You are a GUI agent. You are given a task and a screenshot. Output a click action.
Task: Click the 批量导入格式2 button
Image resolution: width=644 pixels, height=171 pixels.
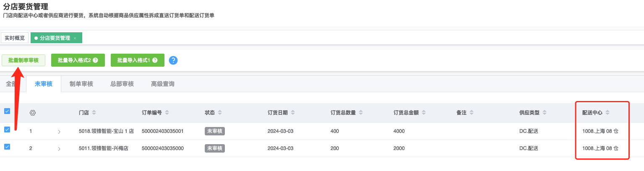[x=78, y=60]
